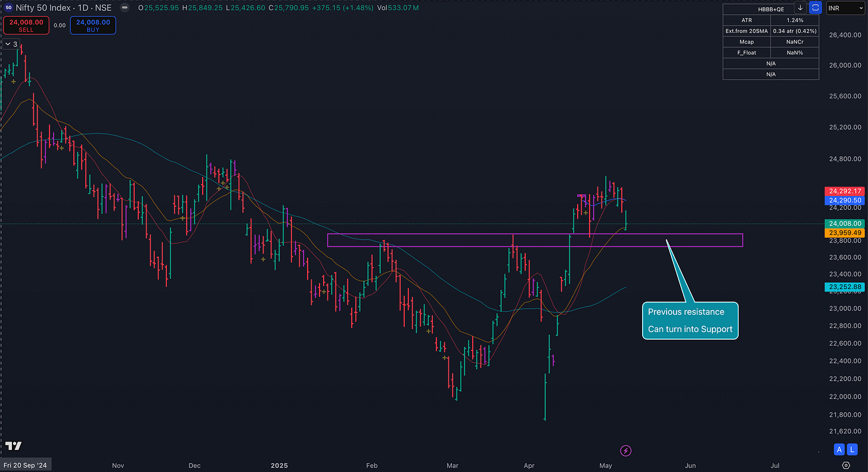Click the May label on time axis
The height and width of the screenshot is (472, 868).
coord(606,465)
